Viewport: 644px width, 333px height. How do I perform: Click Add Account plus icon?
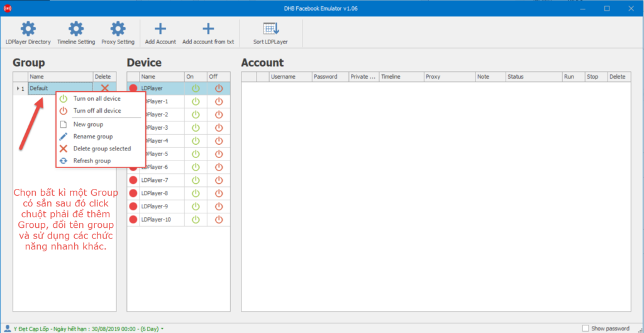[x=160, y=29]
